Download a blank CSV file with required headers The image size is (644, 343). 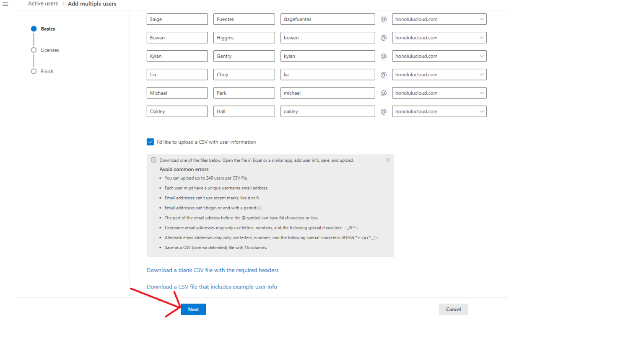(x=212, y=270)
